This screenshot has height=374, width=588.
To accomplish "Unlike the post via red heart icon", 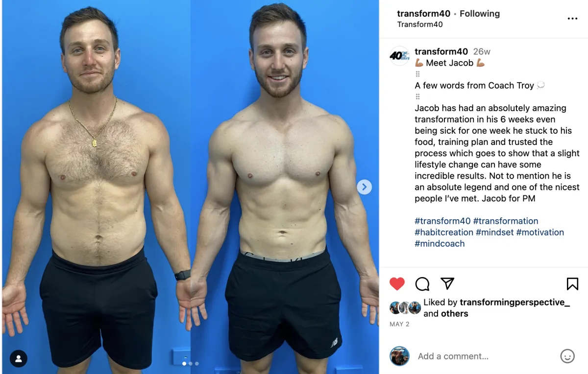I will [397, 284].
